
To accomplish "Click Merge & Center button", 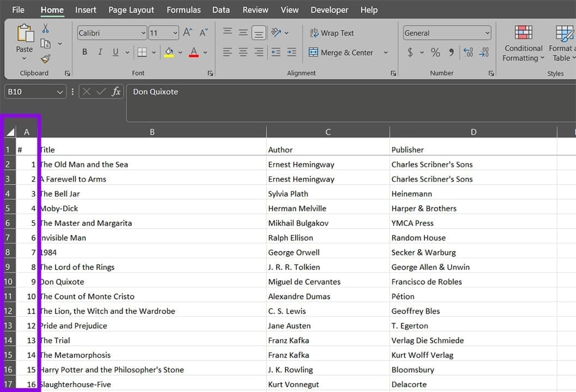I will (x=341, y=52).
